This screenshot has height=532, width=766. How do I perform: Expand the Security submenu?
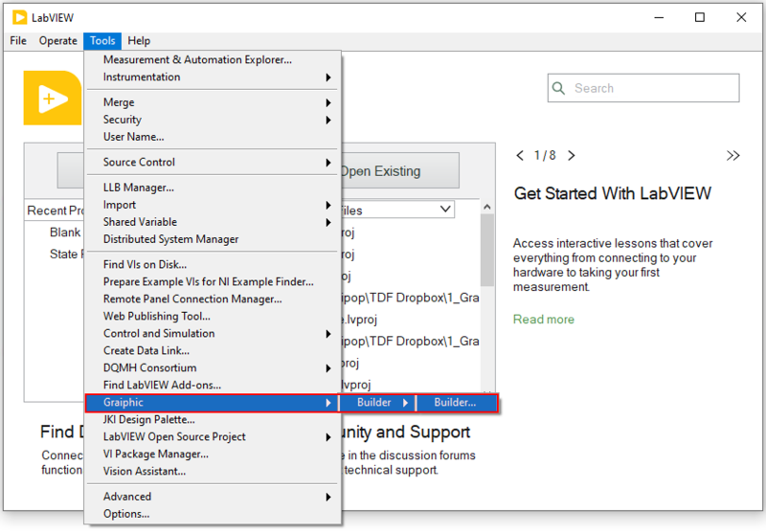click(x=212, y=120)
